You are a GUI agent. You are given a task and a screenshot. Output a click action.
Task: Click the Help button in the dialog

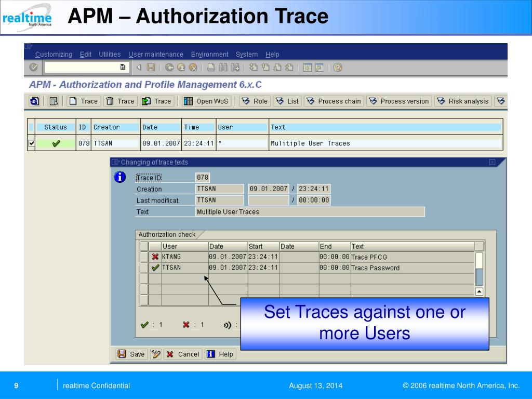tap(220, 354)
